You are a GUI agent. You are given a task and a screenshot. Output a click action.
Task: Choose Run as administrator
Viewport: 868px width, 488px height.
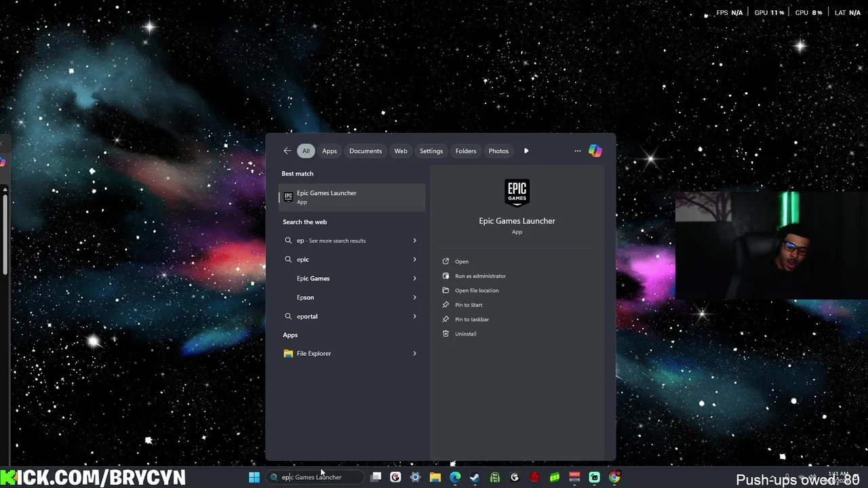[480, 276]
